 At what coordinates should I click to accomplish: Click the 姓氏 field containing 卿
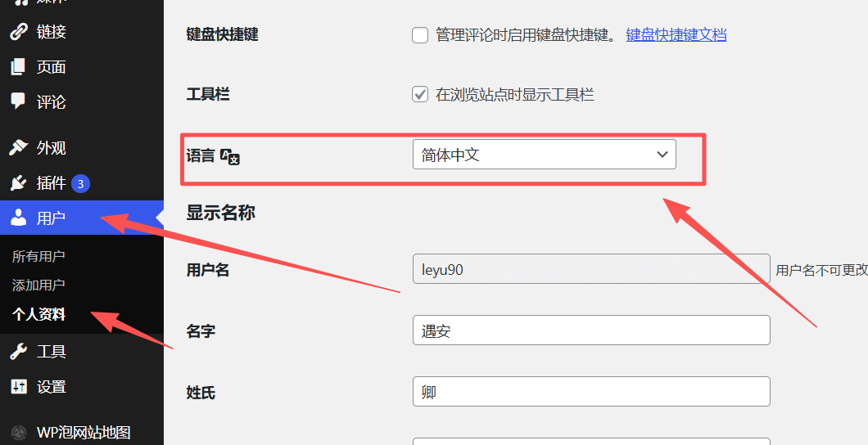point(591,391)
